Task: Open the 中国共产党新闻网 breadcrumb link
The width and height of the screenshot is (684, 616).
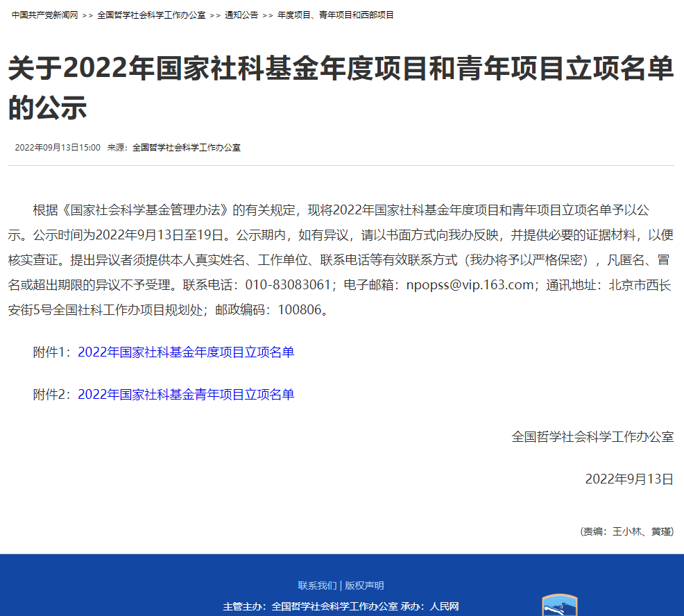Action: coord(44,15)
